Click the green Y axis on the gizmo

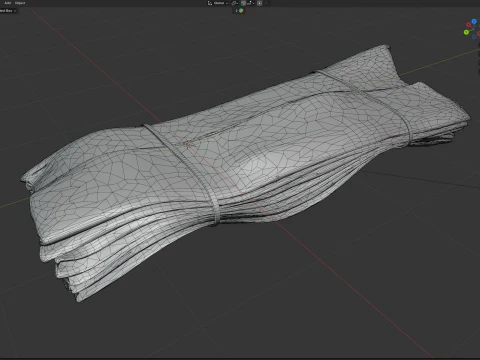pyautogui.click(x=466, y=32)
